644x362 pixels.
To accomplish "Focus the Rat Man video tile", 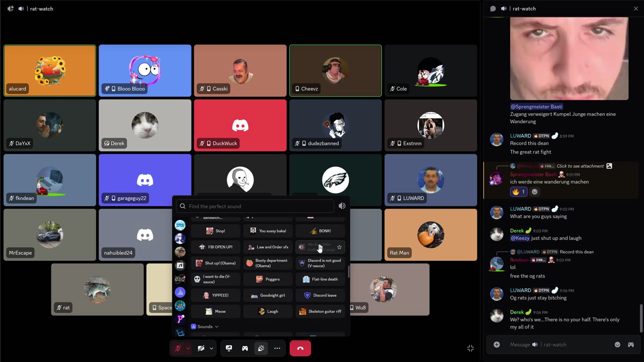I will pyautogui.click(x=431, y=235).
